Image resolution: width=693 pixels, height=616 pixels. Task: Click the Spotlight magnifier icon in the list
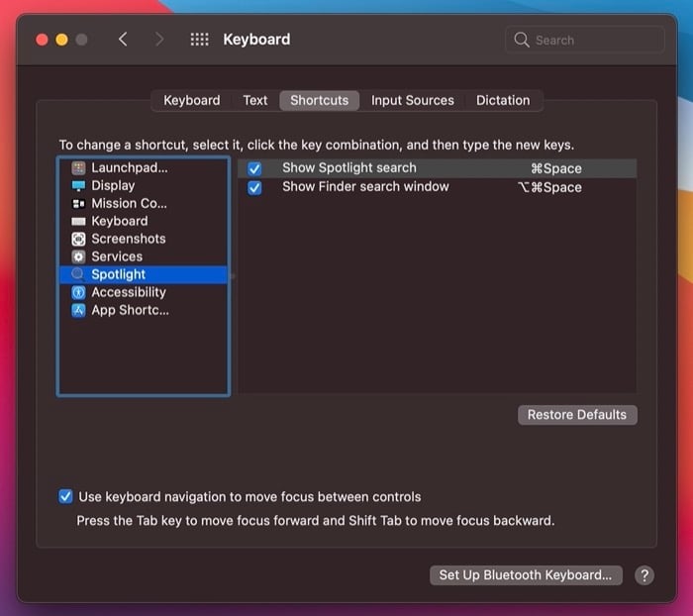coord(78,274)
